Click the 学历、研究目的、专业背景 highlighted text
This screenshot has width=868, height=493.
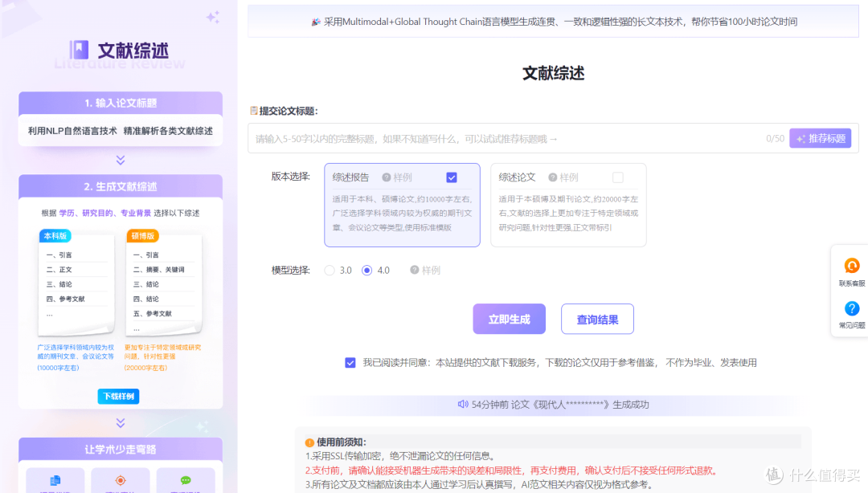105,213
